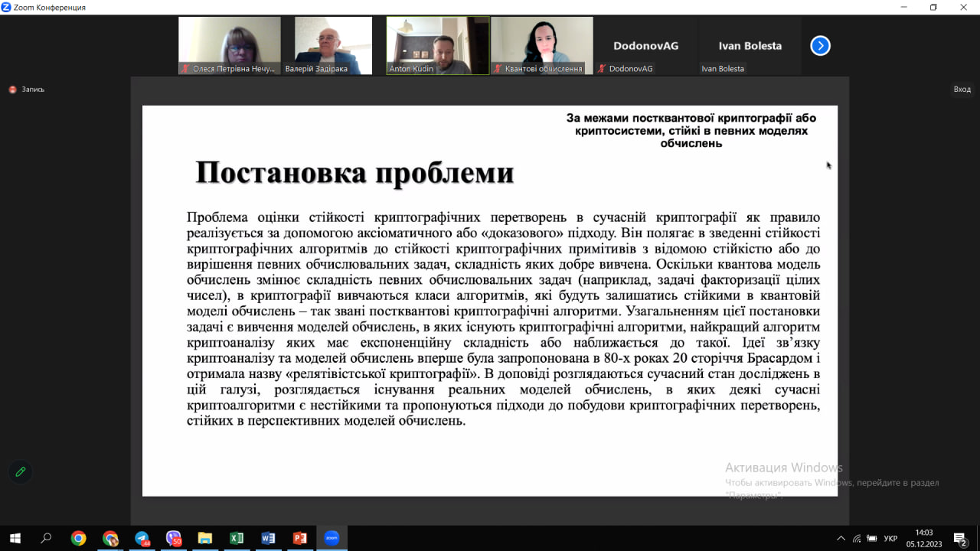Select Anton Kudin's video thumbnail

pos(438,45)
